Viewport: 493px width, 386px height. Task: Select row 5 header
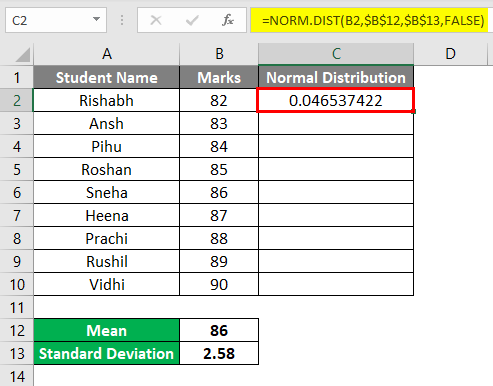tap(17, 169)
